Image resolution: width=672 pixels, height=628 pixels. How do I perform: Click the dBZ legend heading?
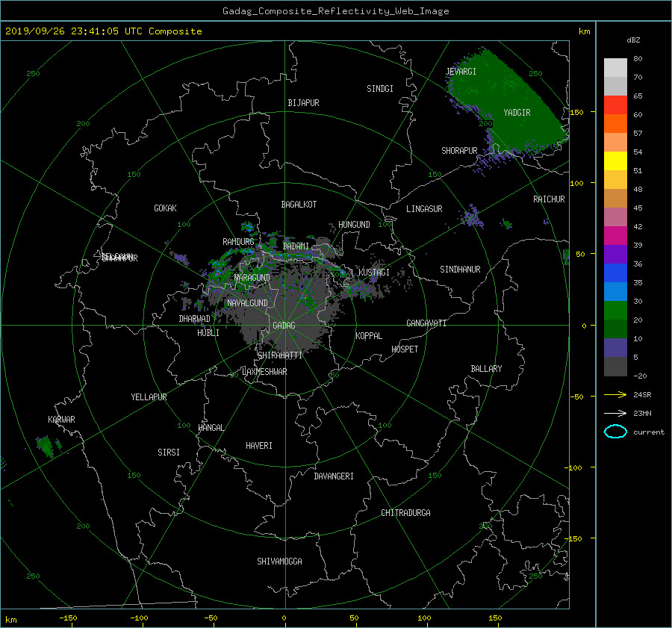633,40
